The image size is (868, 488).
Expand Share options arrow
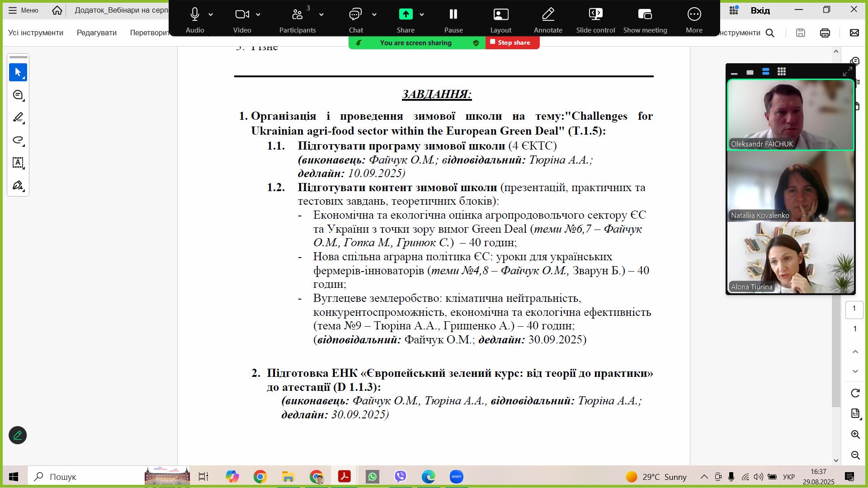point(422,15)
